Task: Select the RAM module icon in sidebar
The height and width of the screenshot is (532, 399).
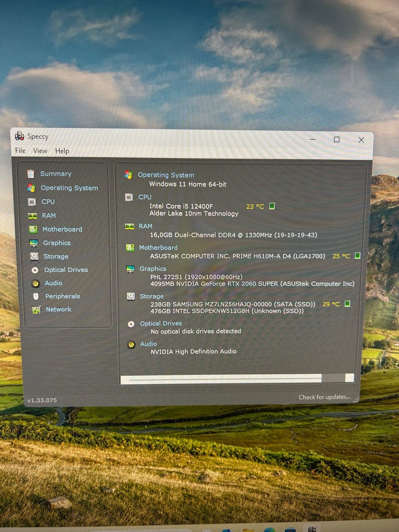Action: (32, 216)
